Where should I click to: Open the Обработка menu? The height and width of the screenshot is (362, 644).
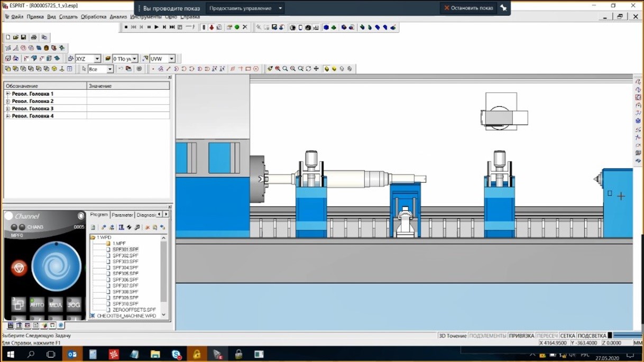pos(94,16)
